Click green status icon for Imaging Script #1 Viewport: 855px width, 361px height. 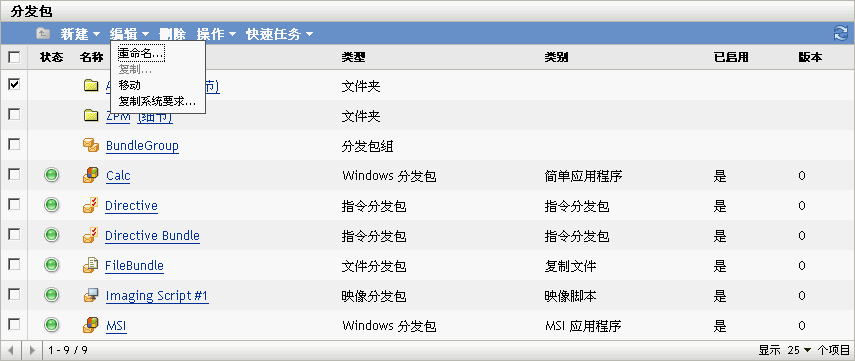pos(51,295)
